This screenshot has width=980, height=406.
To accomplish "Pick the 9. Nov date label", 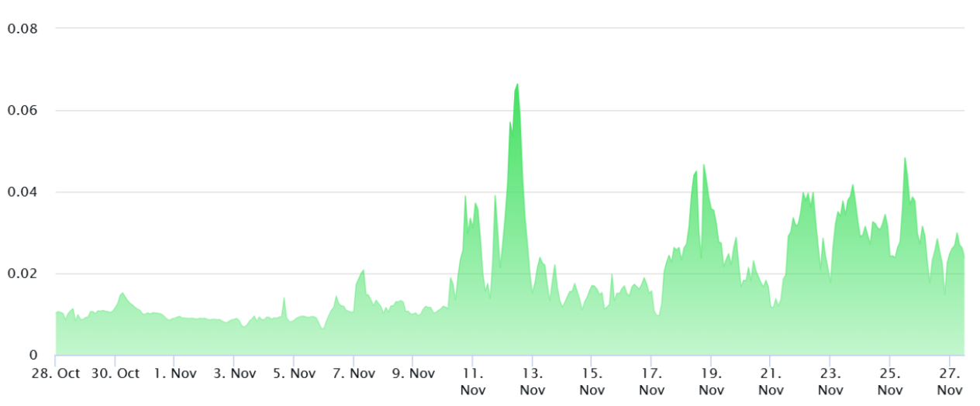I will point(412,373).
